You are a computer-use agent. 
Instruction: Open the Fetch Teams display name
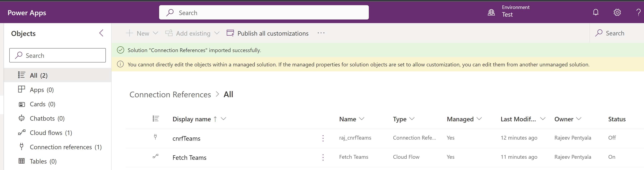[x=189, y=157]
